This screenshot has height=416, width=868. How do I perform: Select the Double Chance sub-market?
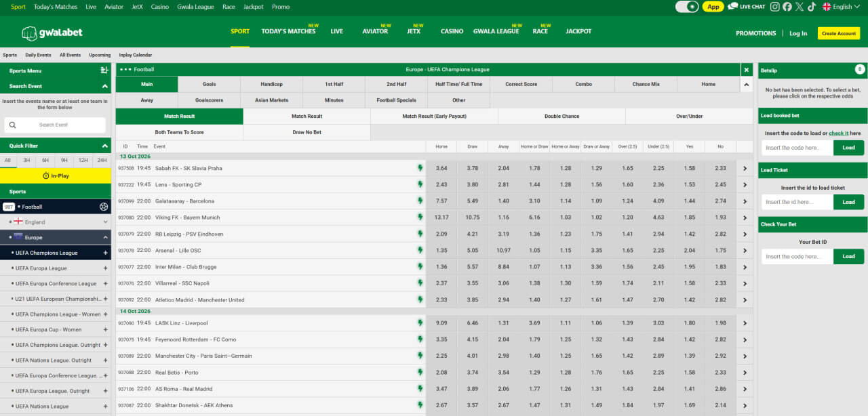561,117
